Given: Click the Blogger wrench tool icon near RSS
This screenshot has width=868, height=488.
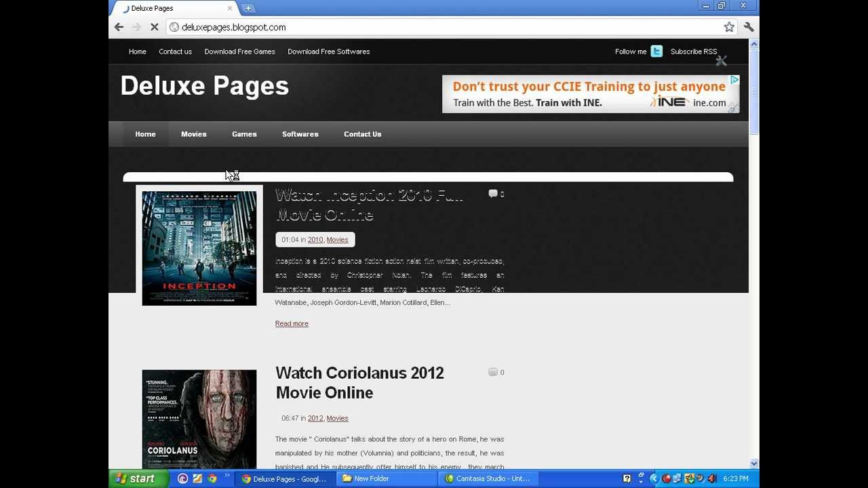Looking at the screenshot, I should [721, 61].
